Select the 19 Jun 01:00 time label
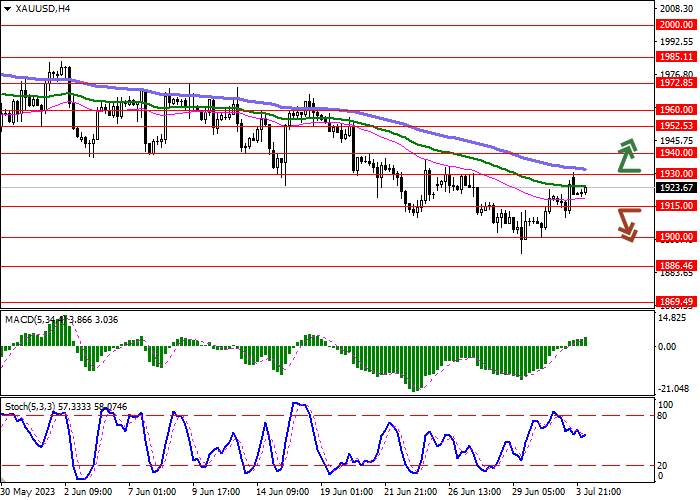Screen dimensions: 700x500 347,492
